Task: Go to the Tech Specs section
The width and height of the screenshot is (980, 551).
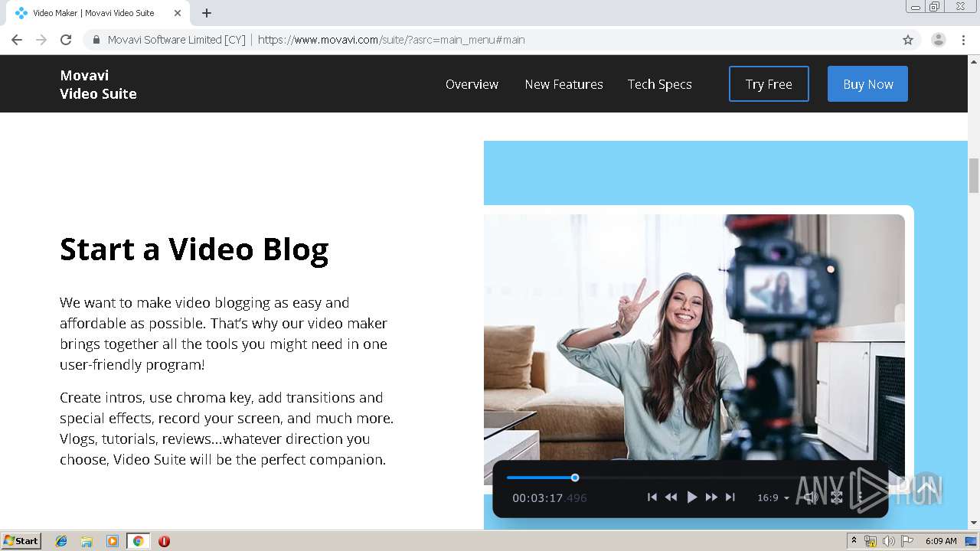Action: pos(659,84)
